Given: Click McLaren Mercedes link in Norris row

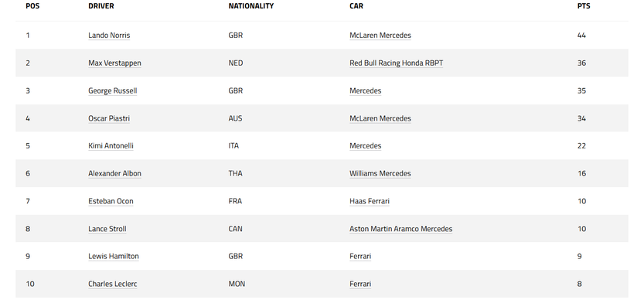Looking at the screenshot, I should click(x=380, y=36).
